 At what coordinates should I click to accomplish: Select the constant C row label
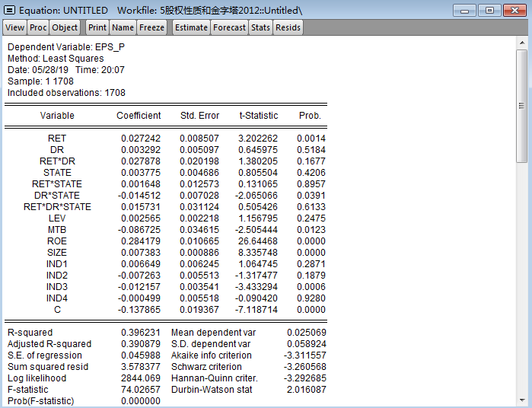click(x=57, y=310)
